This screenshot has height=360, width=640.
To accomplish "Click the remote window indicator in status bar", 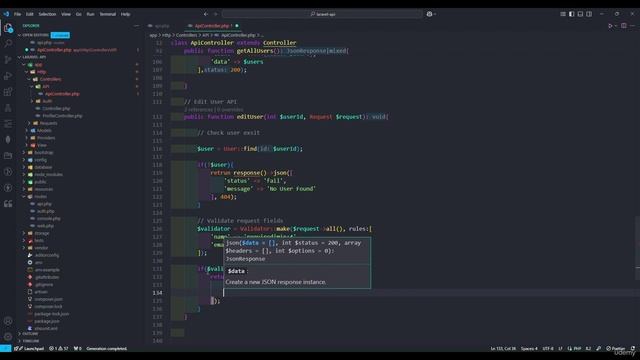I will pos(5,349).
